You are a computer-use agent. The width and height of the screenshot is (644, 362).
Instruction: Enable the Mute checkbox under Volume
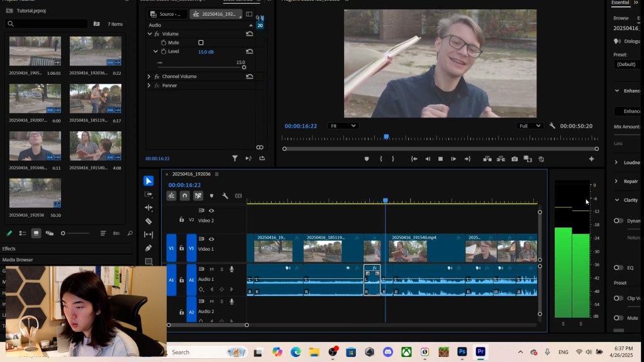tap(201, 43)
